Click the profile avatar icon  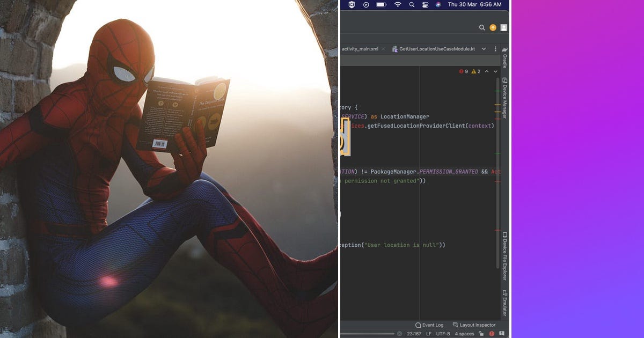click(503, 27)
